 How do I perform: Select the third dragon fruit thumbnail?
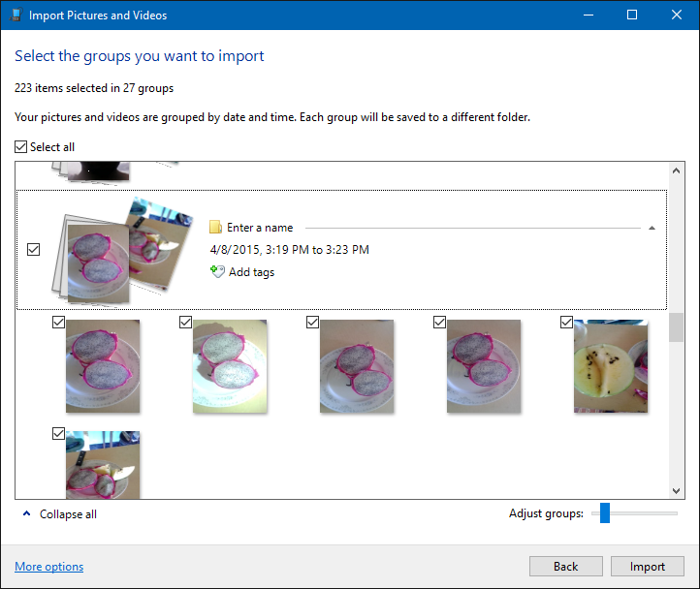357,366
